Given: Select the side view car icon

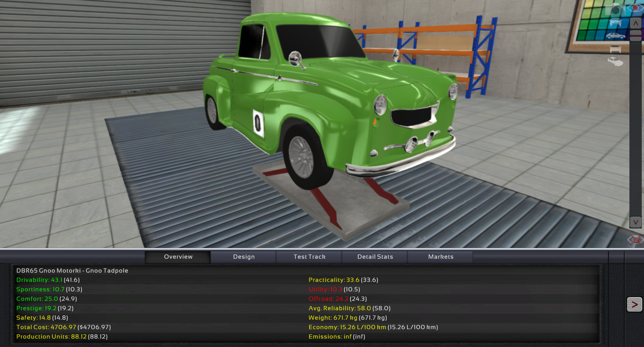Looking at the screenshot, I should point(615,36).
